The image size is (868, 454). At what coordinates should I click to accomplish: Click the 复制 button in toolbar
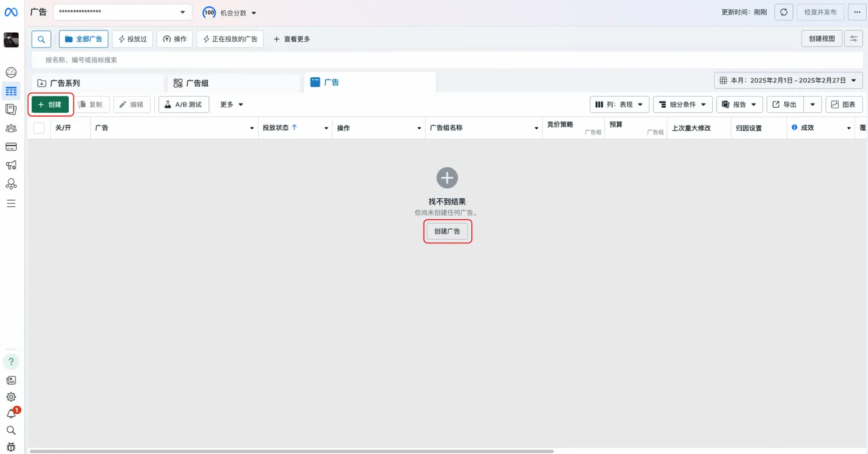[91, 105]
